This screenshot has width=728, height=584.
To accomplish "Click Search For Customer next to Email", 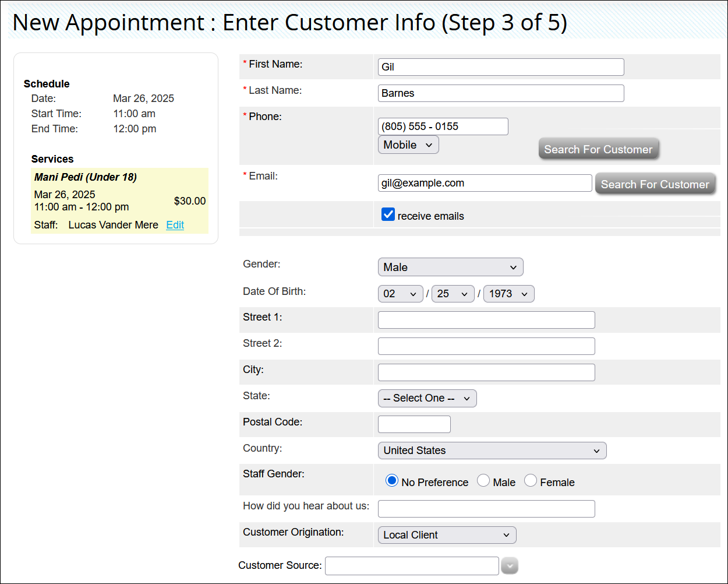I will coord(655,184).
